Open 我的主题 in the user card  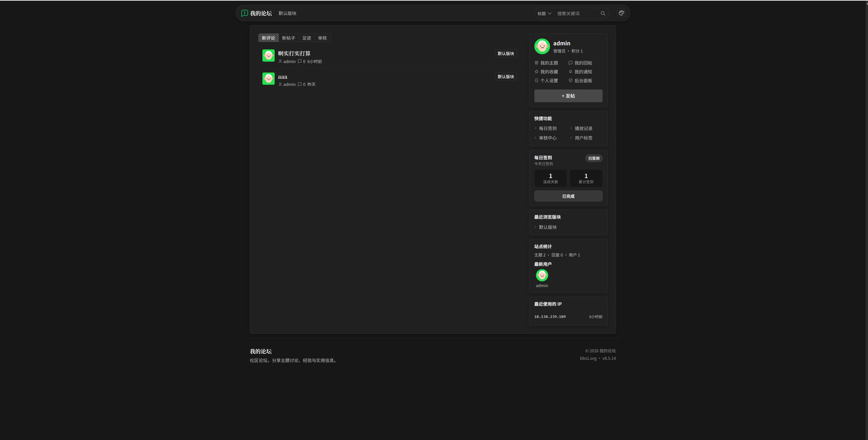(549, 63)
